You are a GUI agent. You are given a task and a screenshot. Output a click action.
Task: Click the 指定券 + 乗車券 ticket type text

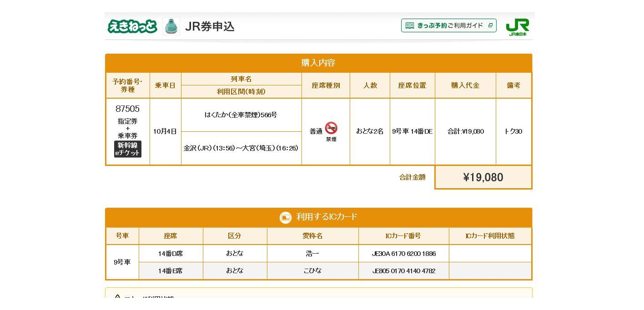tap(128, 129)
